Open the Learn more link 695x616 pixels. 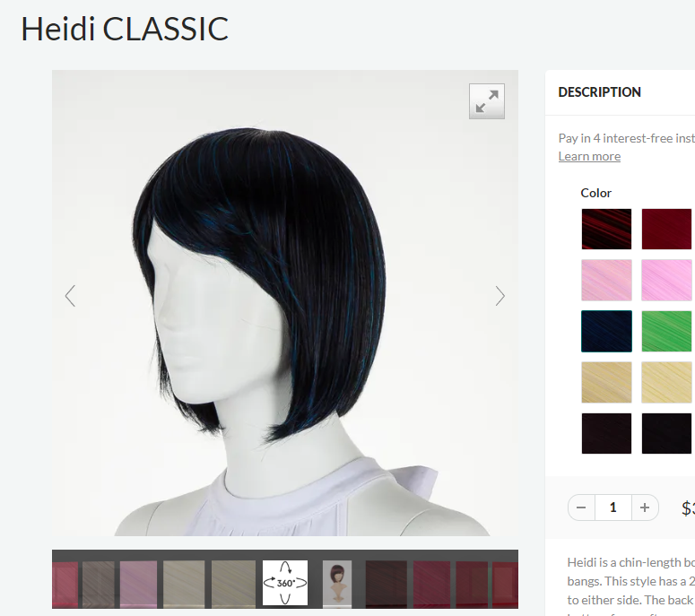[x=589, y=156]
